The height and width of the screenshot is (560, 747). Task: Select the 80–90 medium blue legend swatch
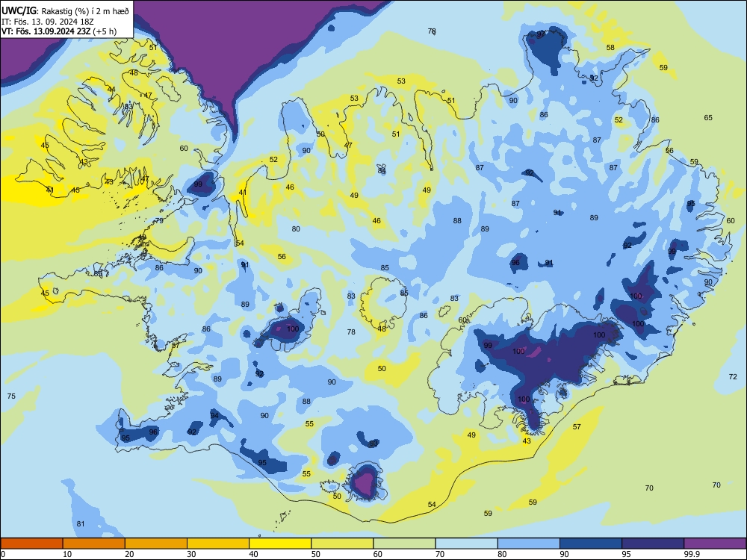click(x=529, y=544)
